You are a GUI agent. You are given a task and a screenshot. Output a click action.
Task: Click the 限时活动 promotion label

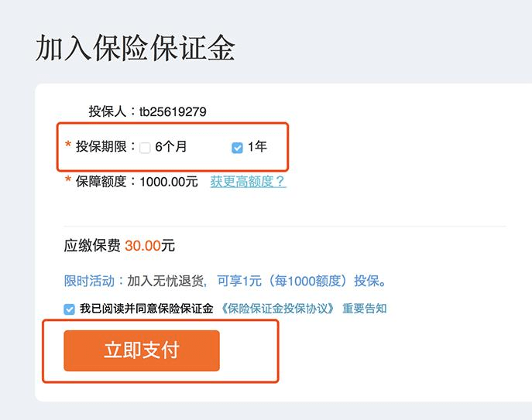(x=90, y=281)
